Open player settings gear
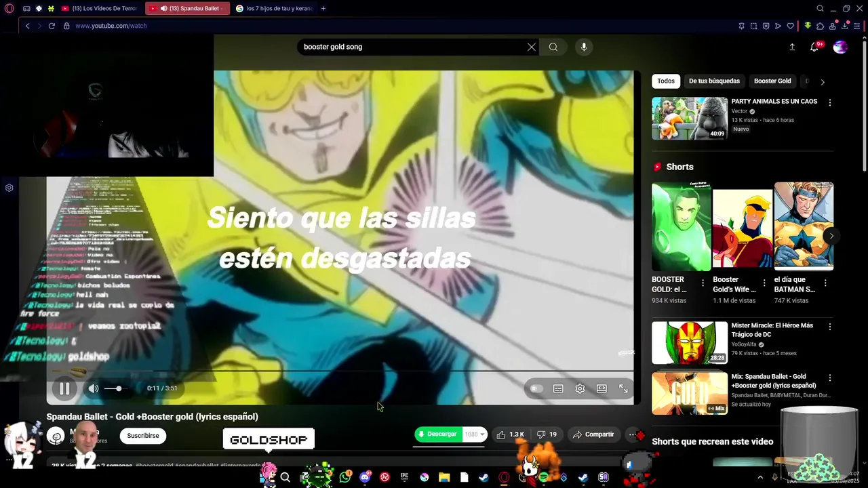This screenshot has width=868, height=488. 580,388
